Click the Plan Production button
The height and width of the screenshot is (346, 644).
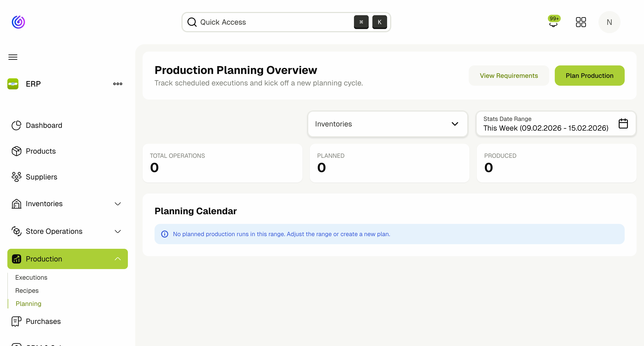coord(589,75)
